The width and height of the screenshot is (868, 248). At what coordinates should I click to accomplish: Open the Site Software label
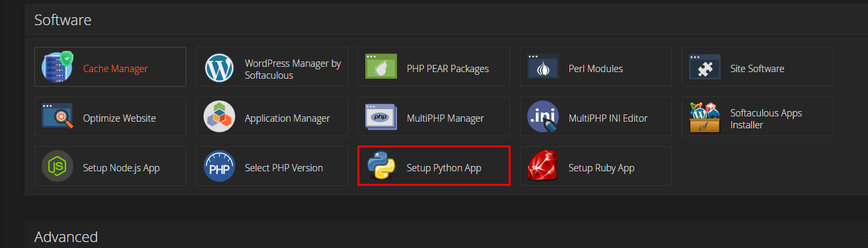click(758, 68)
